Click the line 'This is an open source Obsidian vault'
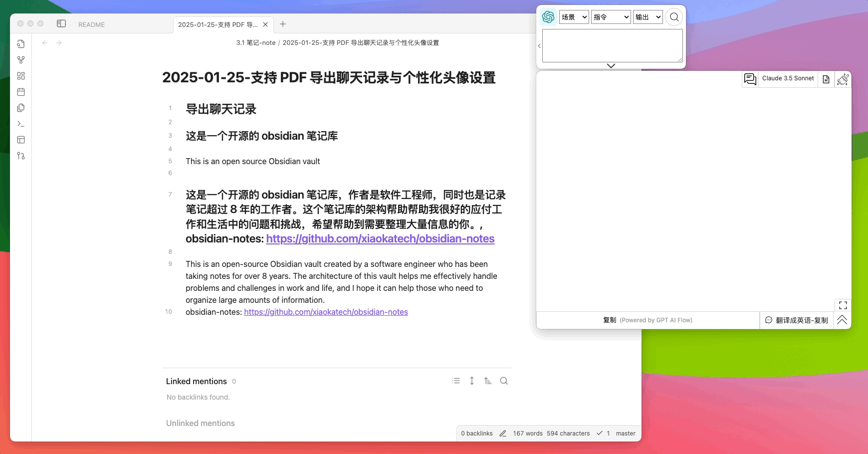Image resolution: width=868 pixels, height=454 pixels. pyautogui.click(x=253, y=161)
